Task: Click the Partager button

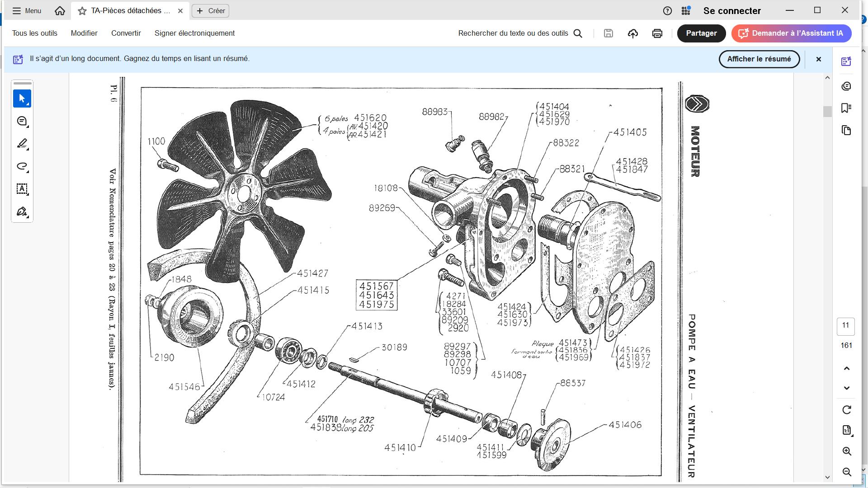Action: point(701,33)
